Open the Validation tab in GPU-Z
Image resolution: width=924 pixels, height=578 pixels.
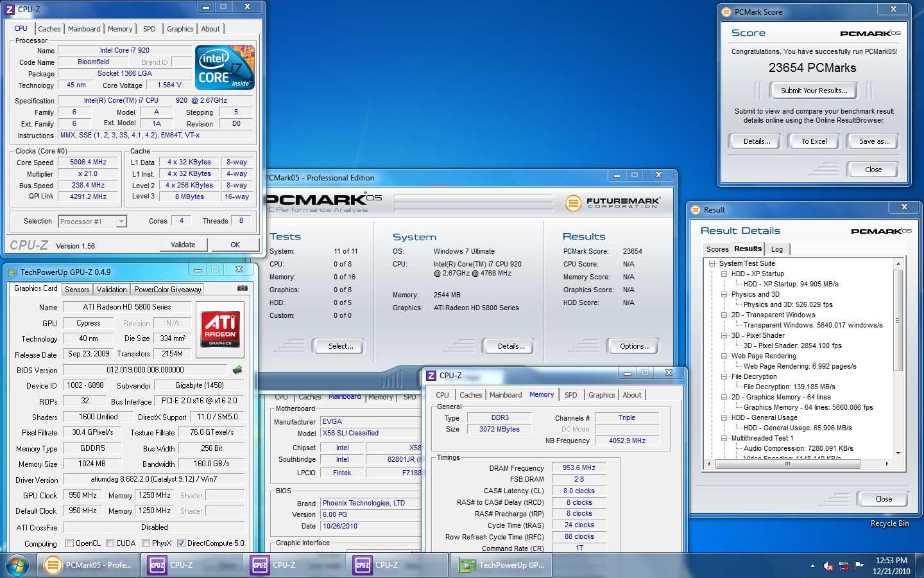(112, 290)
